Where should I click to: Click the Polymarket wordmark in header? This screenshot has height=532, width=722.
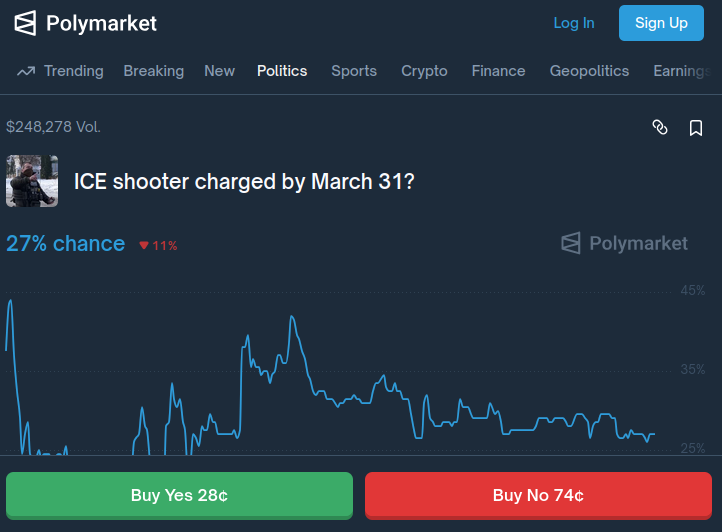point(101,23)
